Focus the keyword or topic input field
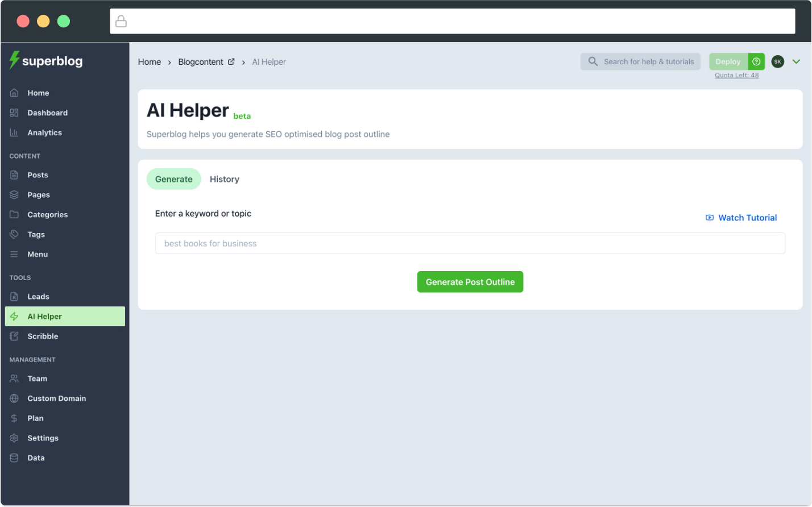Screen dimensions: 812x507 tap(470, 243)
